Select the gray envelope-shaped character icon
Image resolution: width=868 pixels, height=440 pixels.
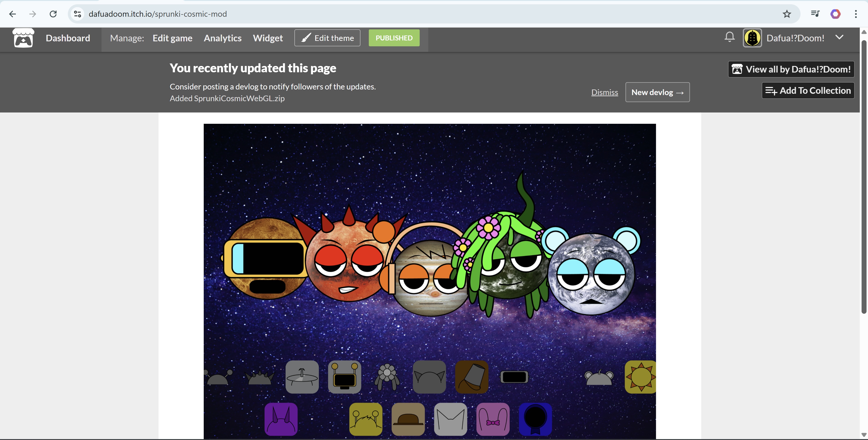tap(451, 419)
